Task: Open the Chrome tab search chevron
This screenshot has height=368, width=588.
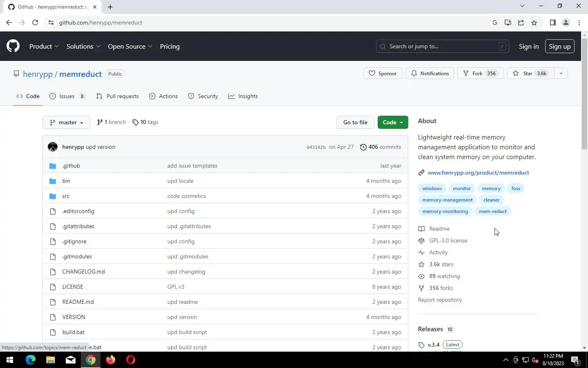Action: pyautogui.click(x=522, y=6)
